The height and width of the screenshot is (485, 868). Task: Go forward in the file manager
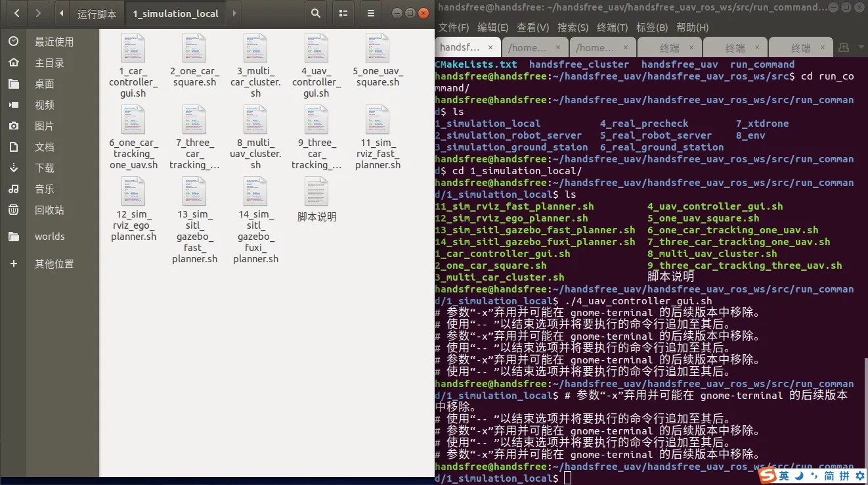point(39,12)
